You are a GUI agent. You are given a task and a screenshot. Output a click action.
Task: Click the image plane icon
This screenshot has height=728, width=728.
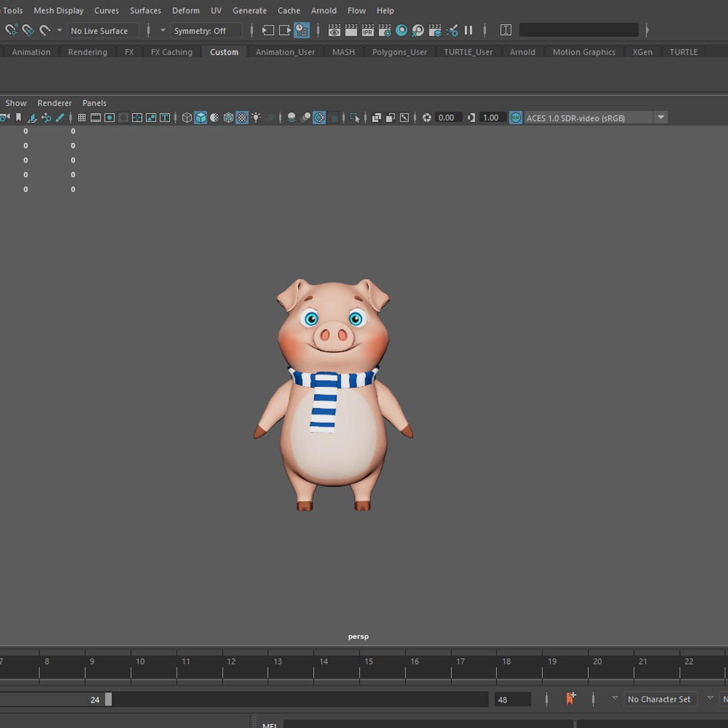(x=32, y=117)
